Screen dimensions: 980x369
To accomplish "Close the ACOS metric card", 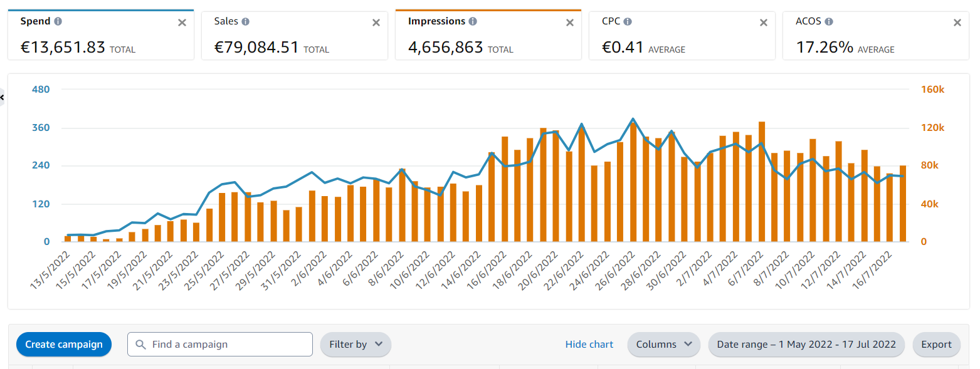I will pos(957,23).
